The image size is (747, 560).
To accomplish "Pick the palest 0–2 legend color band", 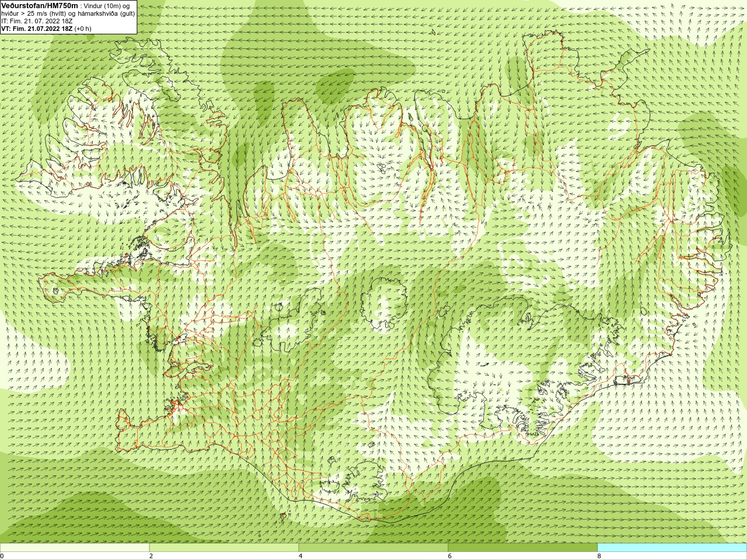I will pos(75,548).
